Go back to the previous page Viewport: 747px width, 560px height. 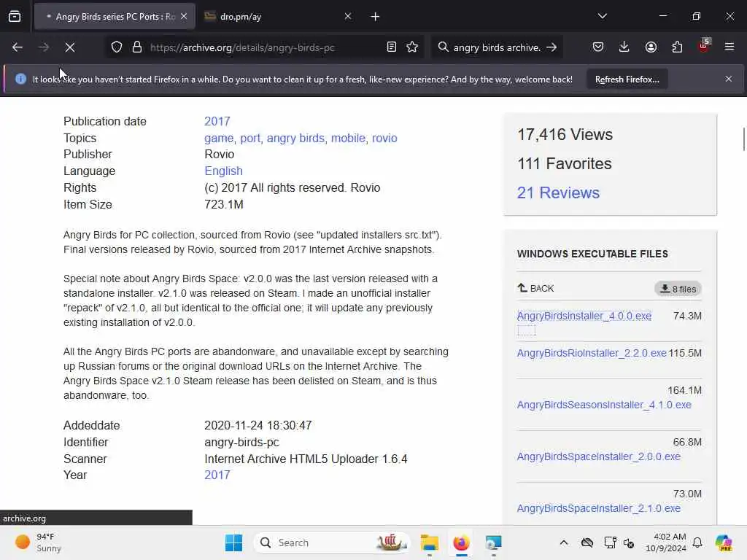(18, 47)
